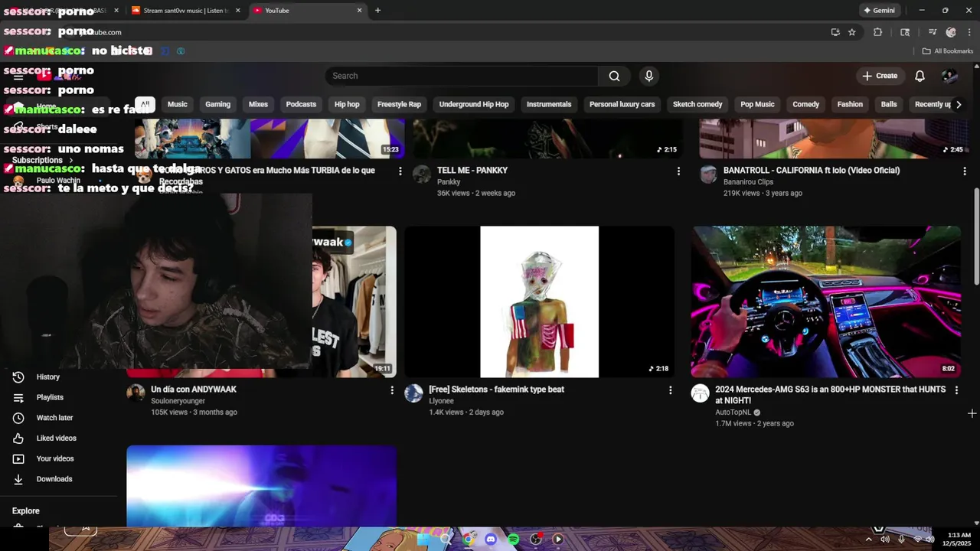Close the Stream sant0vv music tab
Viewport: 980px width, 551px height.
[x=237, y=11]
